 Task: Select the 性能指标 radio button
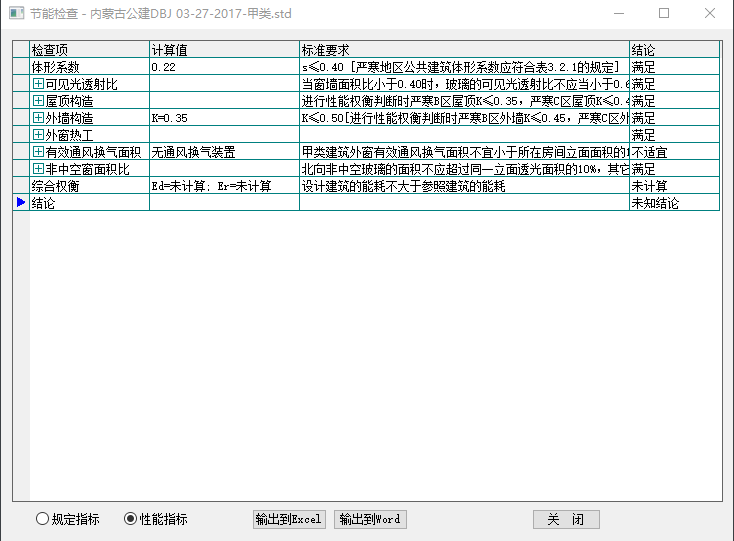[130, 519]
